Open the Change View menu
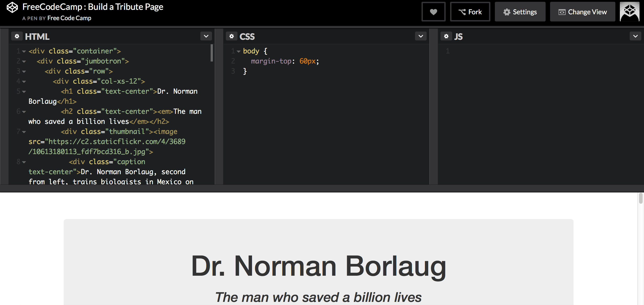The height and width of the screenshot is (305, 644). coord(583,12)
